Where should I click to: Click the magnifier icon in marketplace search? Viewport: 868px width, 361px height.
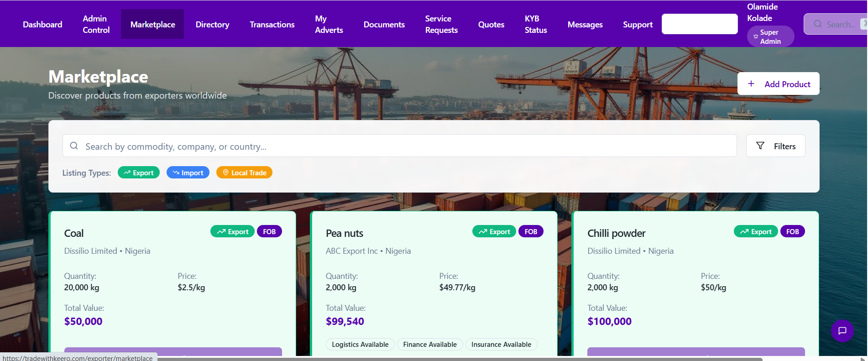tap(74, 146)
